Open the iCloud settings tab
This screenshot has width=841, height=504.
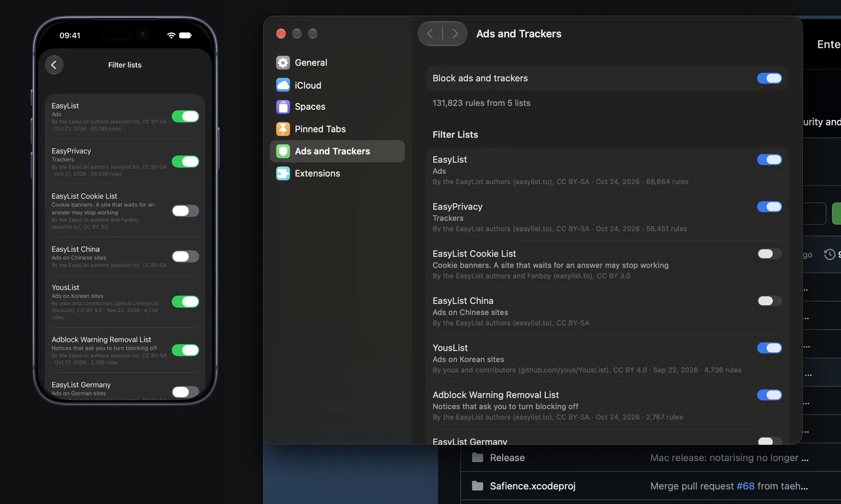coord(337,85)
